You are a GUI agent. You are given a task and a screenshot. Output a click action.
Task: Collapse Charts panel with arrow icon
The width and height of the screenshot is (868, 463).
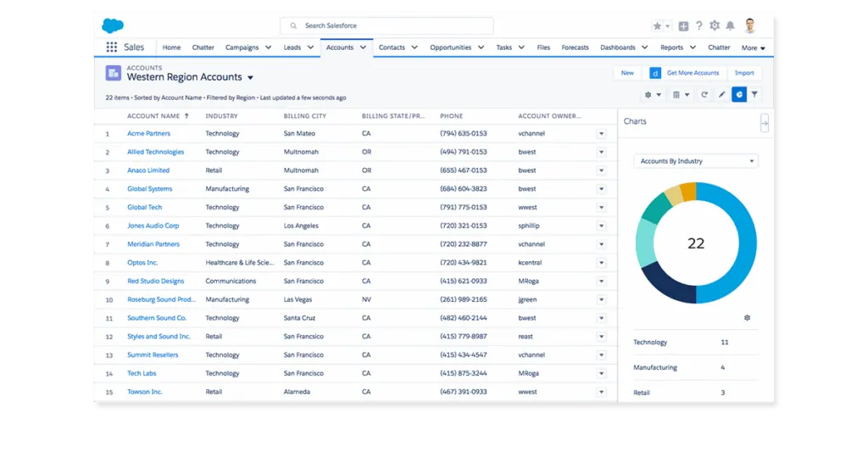(x=765, y=123)
